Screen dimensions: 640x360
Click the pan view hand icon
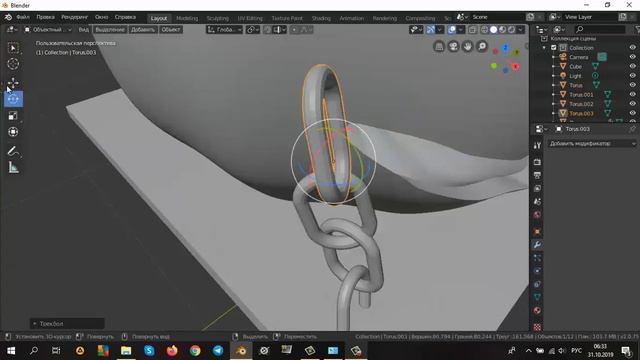point(468,47)
